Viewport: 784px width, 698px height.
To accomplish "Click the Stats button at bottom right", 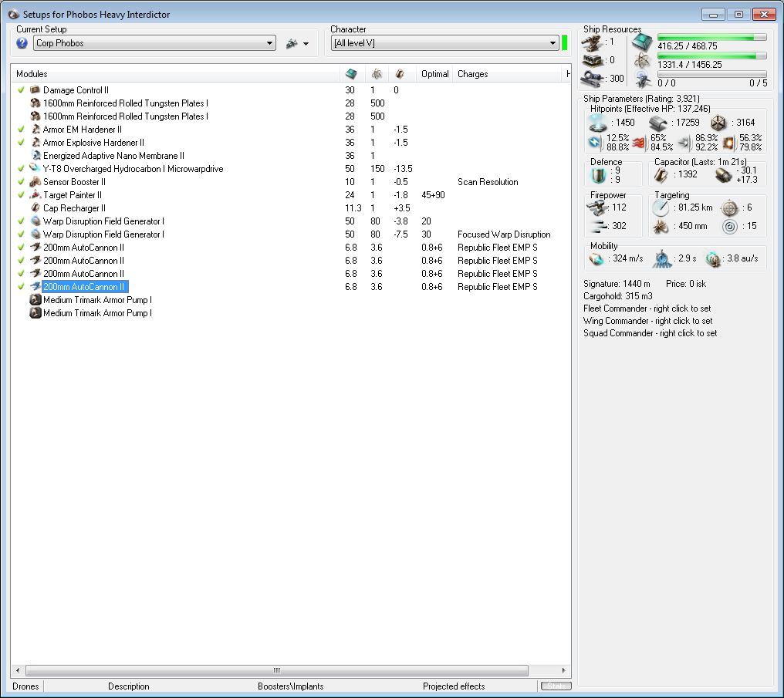I will click(x=556, y=686).
